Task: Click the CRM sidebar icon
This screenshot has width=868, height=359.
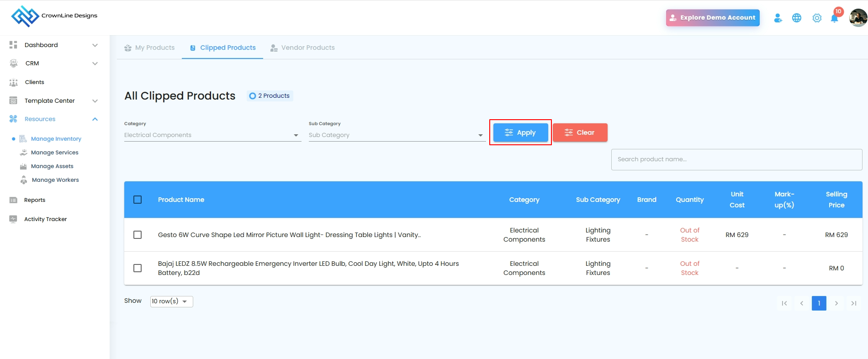Action: pos(14,63)
